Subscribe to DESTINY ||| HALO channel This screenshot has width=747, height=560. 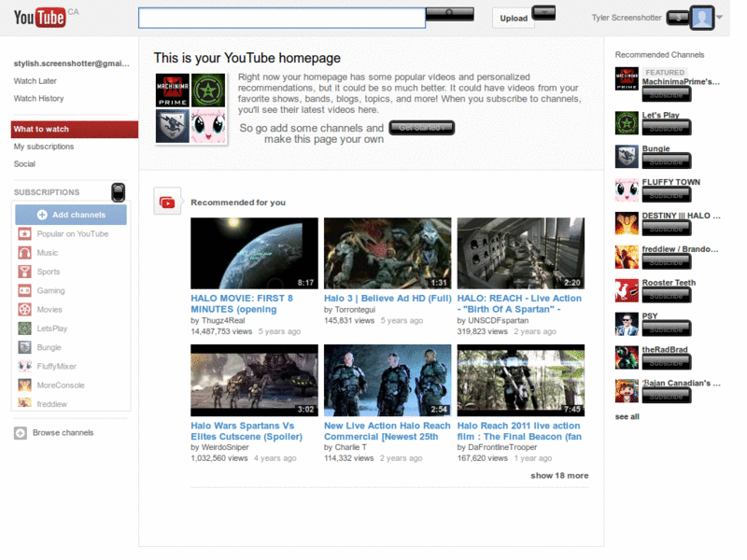pyautogui.click(x=666, y=229)
